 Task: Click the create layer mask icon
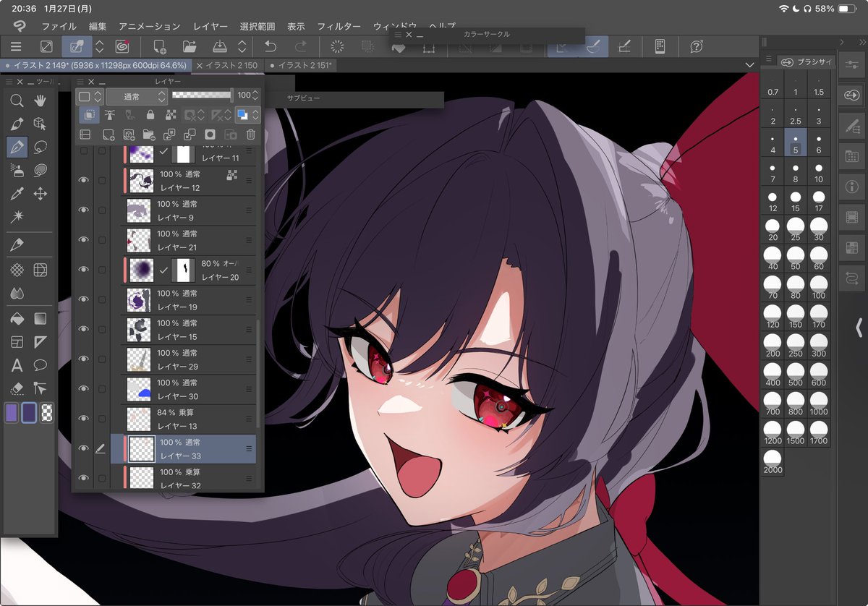pyautogui.click(x=210, y=134)
